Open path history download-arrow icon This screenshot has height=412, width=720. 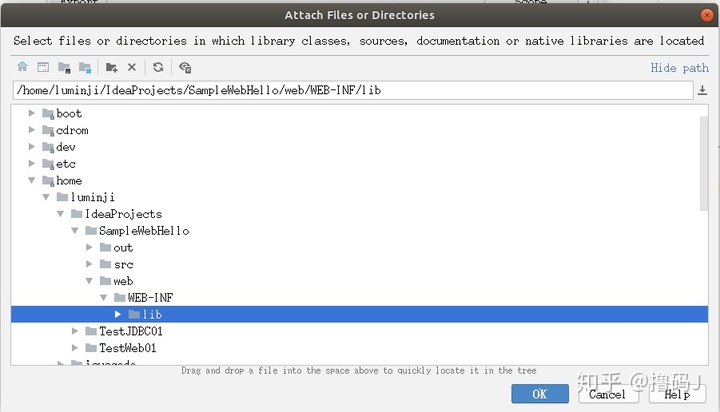point(702,90)
